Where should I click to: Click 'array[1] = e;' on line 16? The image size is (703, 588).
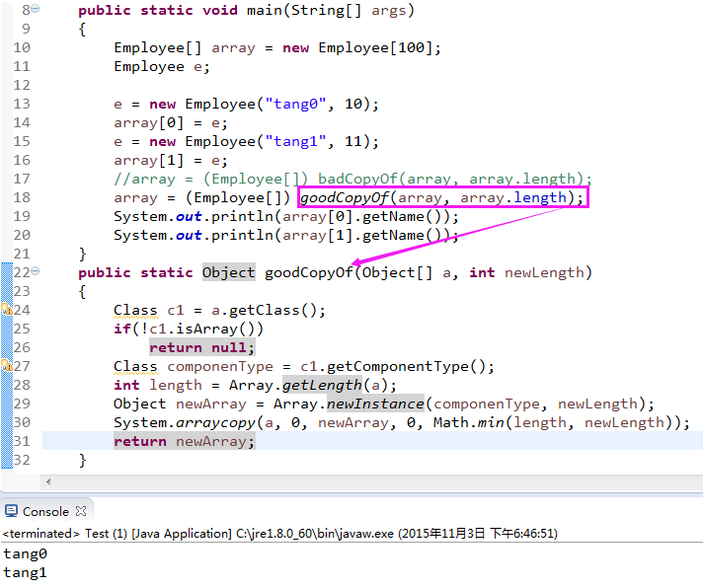coord(171,161)
